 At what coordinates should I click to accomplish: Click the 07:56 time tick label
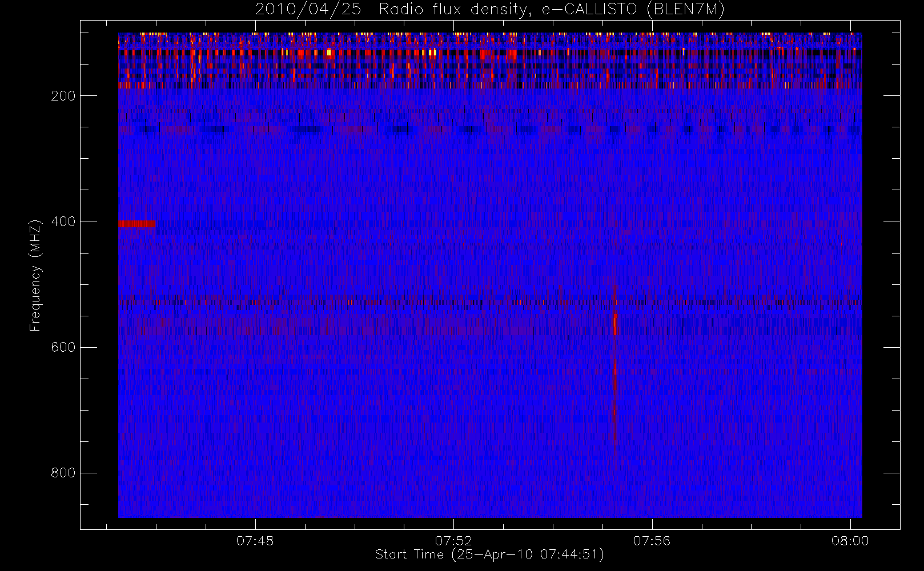coord(652,541)
